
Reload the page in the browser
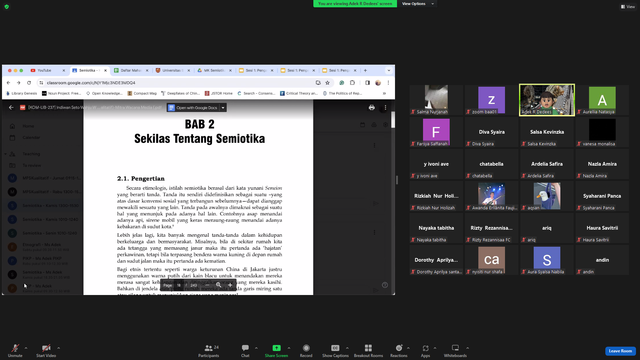pyautogui.click(x=29, y=82)
